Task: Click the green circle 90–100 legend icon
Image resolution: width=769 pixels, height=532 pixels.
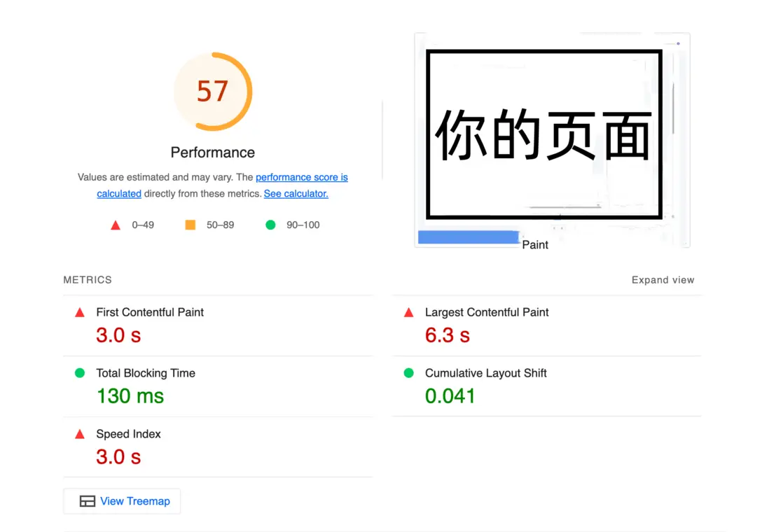Action: click(x=270, y=225)
